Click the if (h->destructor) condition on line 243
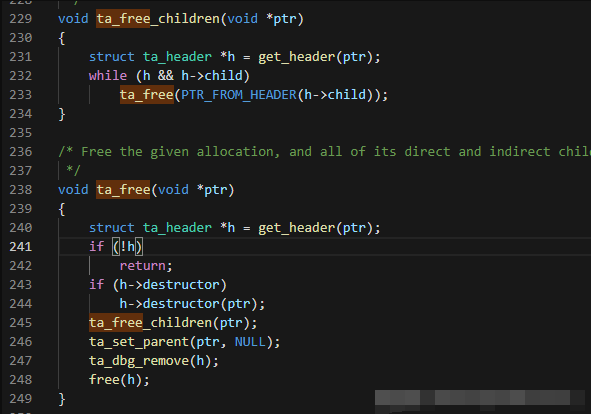Screen dimensions: 591x414 tap(158, 285)
